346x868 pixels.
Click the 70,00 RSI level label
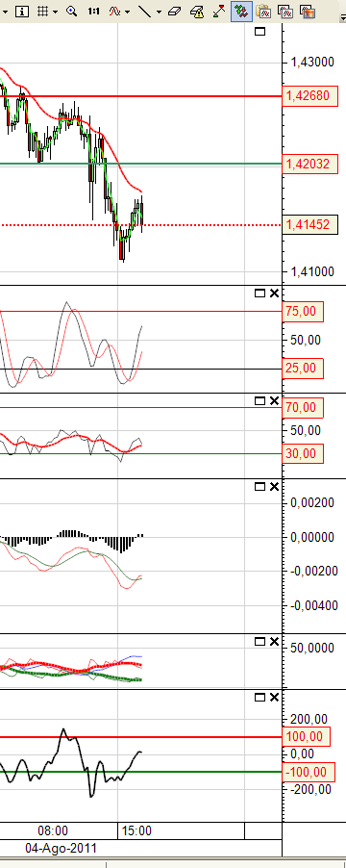tap(303, 408)
